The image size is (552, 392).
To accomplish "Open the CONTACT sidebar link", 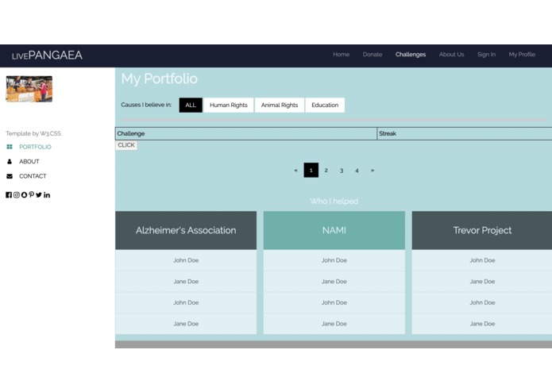I will point(33,176).
